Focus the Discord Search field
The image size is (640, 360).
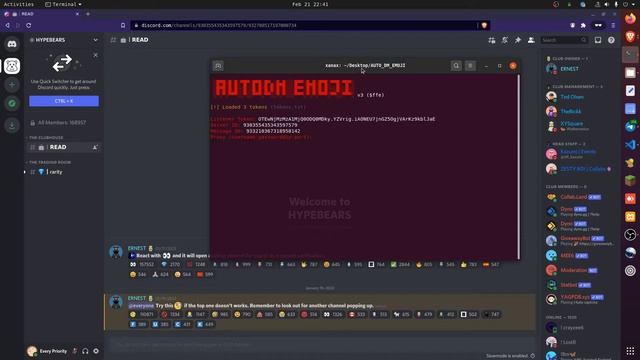click(564, 40)
